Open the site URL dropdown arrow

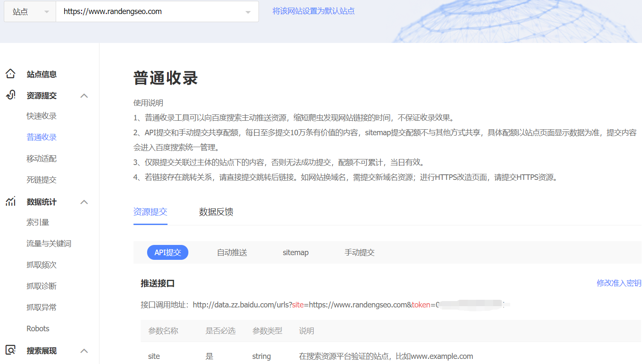[248, 12]
